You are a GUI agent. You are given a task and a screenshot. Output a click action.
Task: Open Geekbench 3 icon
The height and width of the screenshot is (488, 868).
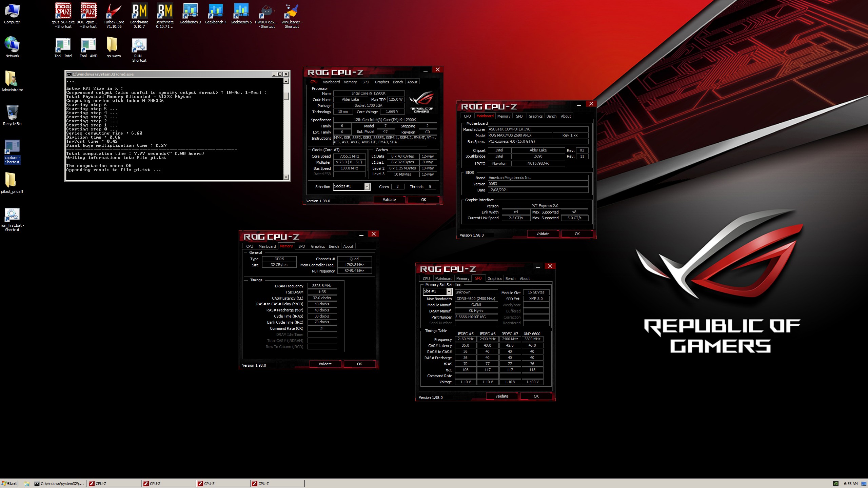click(x=190, y=14)
